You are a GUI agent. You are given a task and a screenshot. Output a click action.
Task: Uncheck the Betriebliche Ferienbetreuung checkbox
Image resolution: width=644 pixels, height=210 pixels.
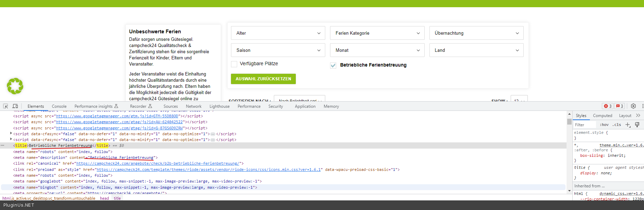[x=333, y=65]
